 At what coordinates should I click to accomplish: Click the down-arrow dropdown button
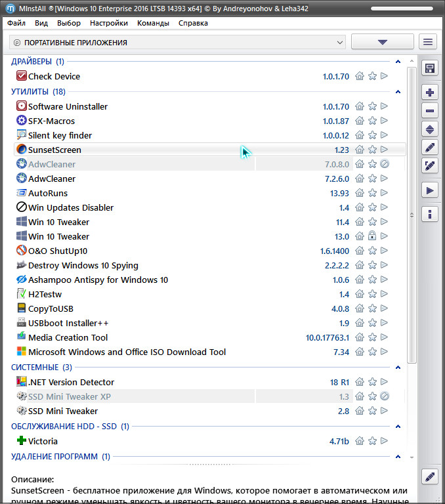(382, 42)
